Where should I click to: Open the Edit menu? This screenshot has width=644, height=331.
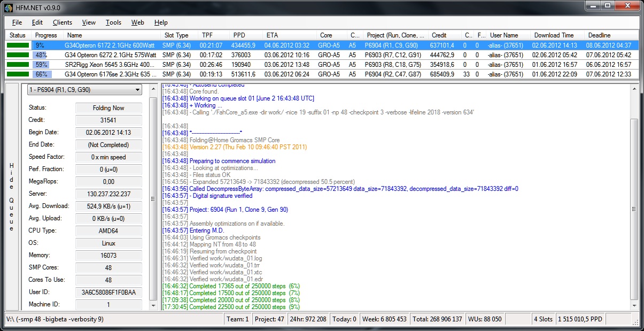37,22
